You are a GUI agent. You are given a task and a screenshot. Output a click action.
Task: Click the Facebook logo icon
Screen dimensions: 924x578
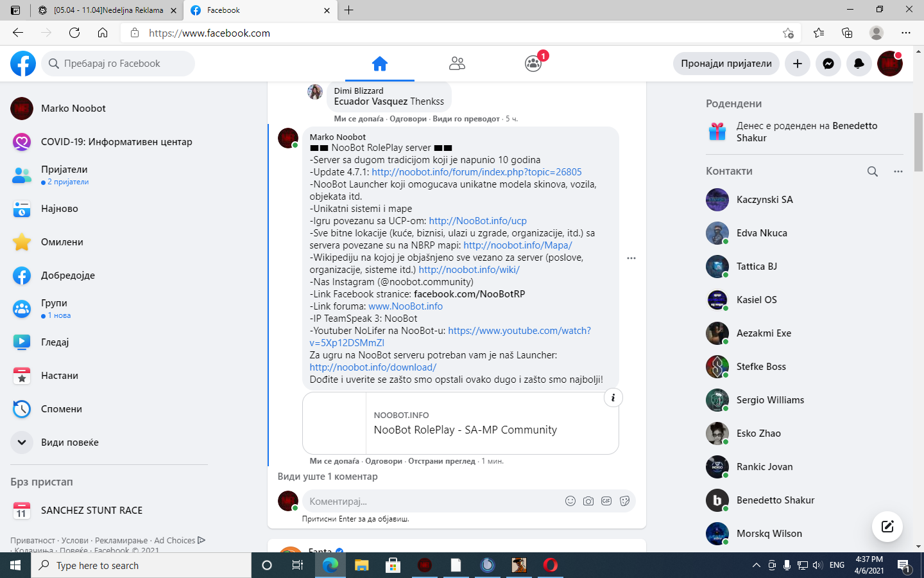click(x=23, y=64)
